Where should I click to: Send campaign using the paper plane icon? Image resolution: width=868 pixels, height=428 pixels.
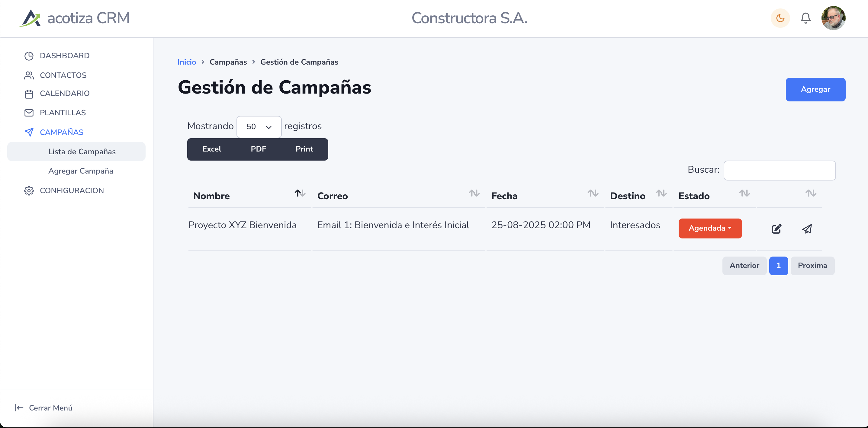pos(807,229)
